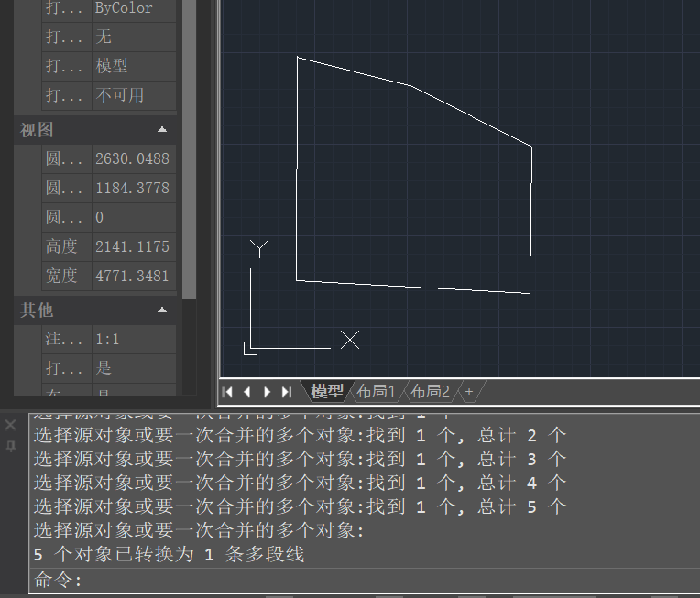
Task: Click the command window pin icon
Action: click(10, 446)
